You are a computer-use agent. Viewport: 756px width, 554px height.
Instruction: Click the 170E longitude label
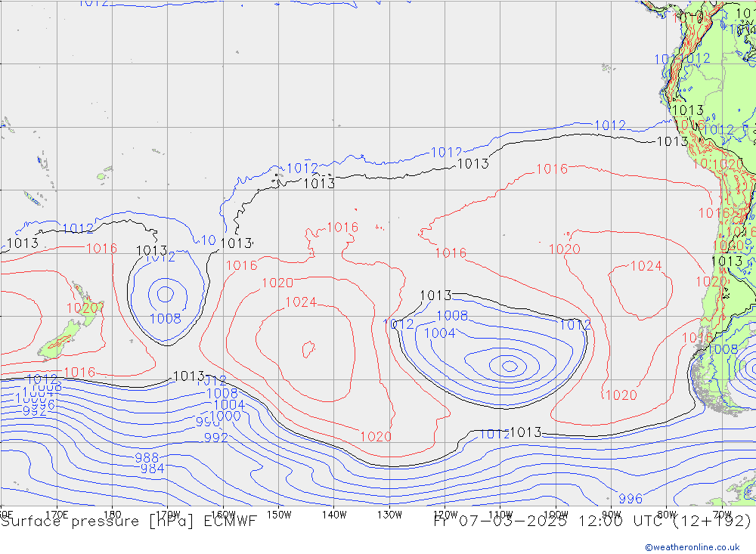click(57, 515)
